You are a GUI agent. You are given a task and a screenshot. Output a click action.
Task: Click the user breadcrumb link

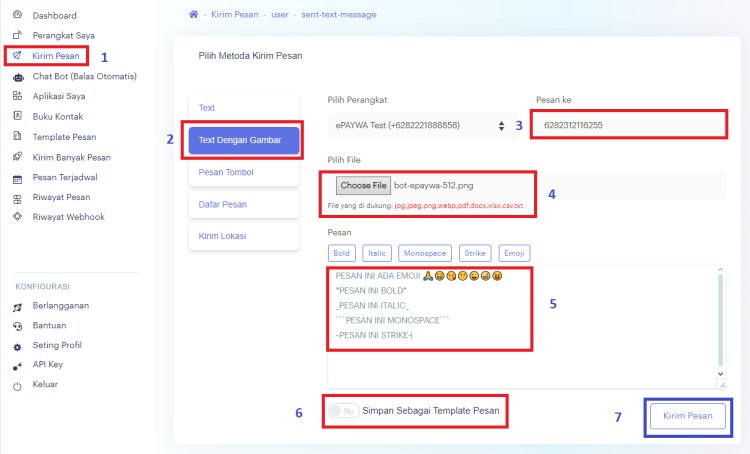[x=280, y=14]
